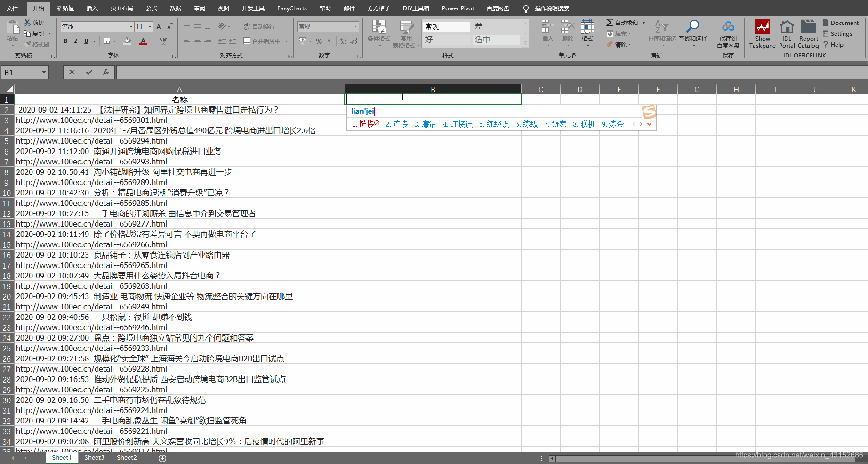868x464 pixels.
Task: Toggle underline formatting
Action: (86, 41)
